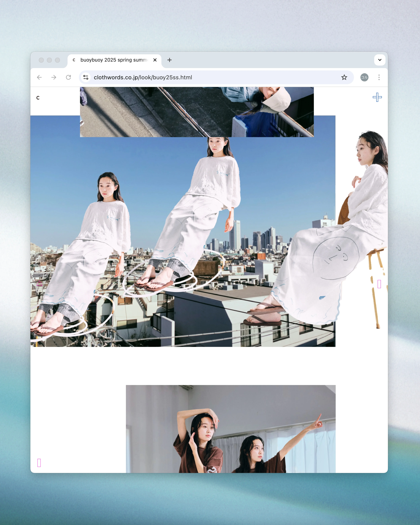Close the buoybuoy 2025 spring summer tab

[x=155, y=60]
